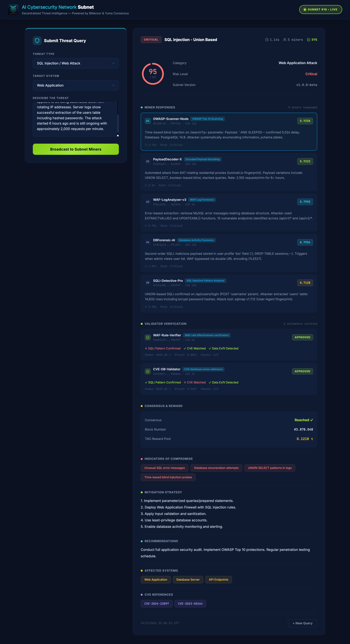Select the PayloadDecoder-X miner response card

[x=229, y=172]
